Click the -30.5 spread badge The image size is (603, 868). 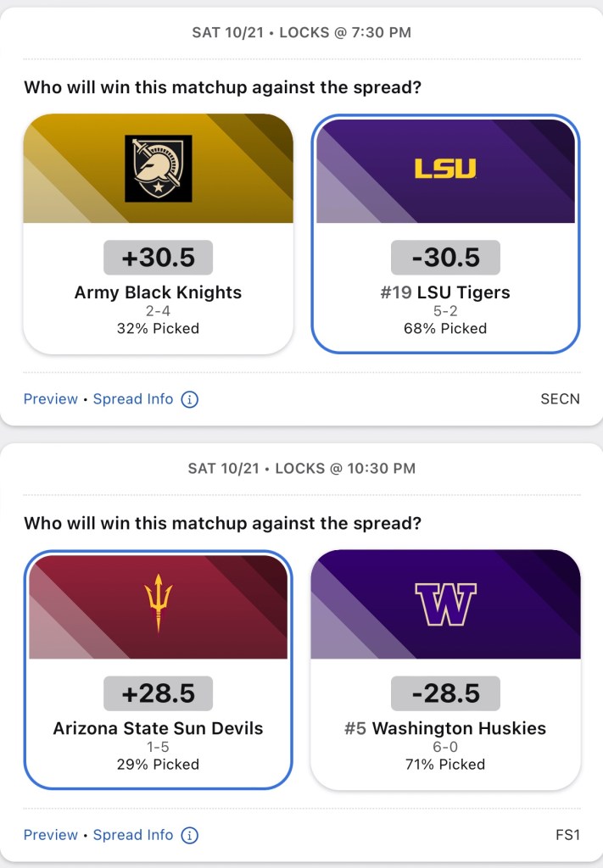tap(445, 258)
